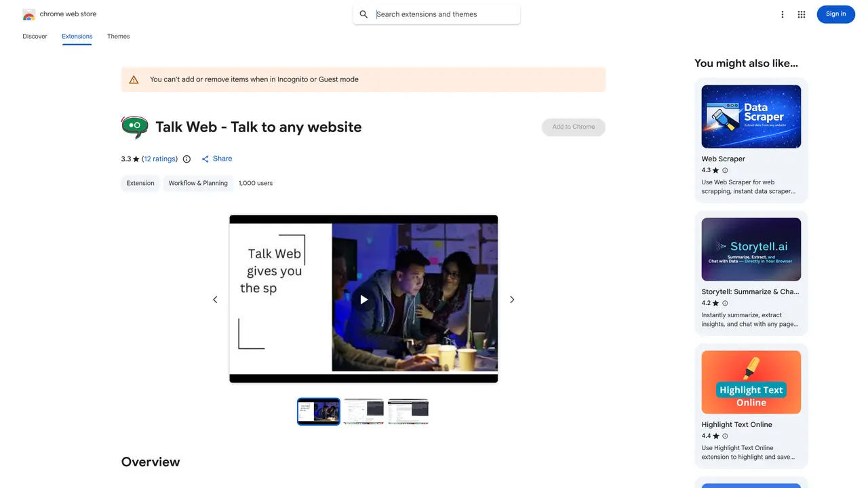Click the Highlight Text Online description text
The width and height of the screenshot is (868, 488).
[749, 453]
